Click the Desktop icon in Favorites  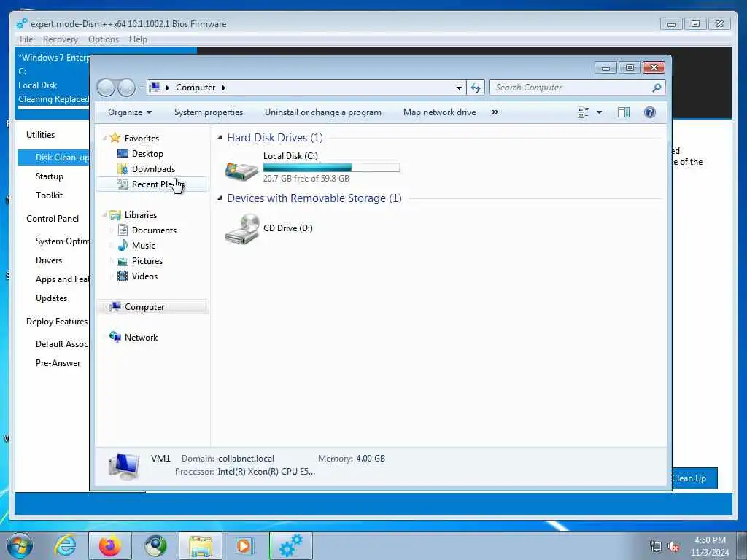[x=123, y=153]
